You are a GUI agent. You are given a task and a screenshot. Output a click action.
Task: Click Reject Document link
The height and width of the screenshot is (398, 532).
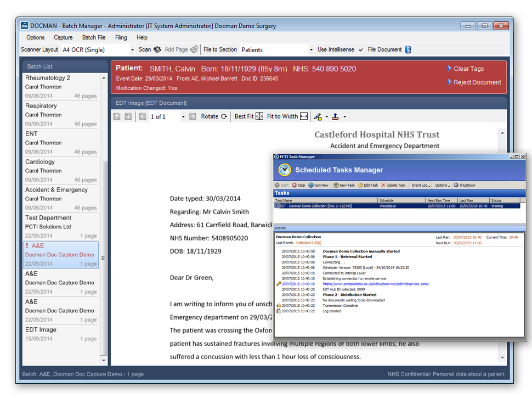(x=474, y=82)
